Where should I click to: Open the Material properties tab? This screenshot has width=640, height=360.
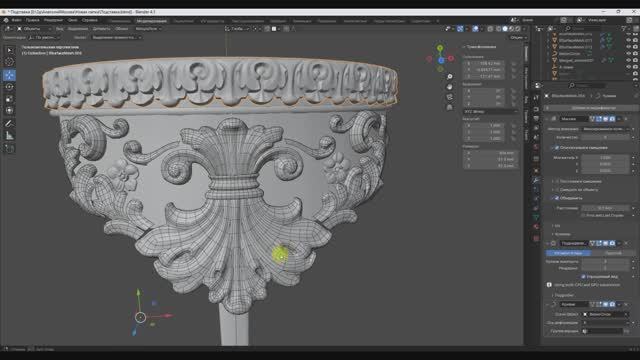tap(536, 227)
